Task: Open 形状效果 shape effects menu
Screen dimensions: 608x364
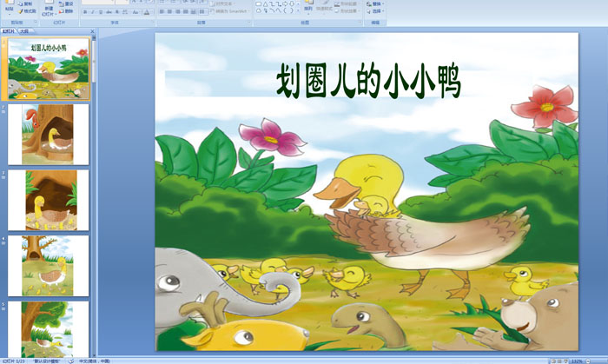Action: tap(347, 10)
